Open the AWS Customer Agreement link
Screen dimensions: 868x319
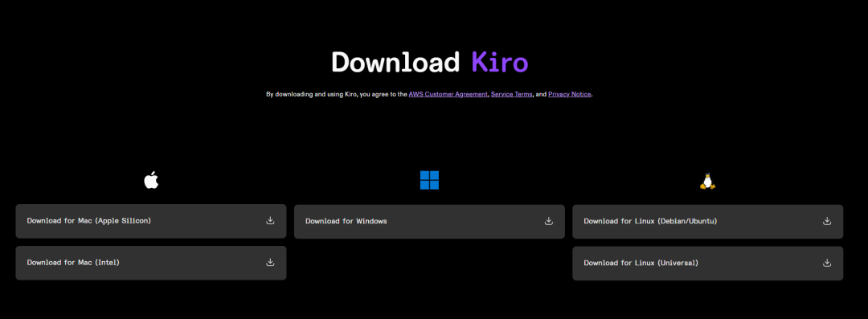(x=448, y=95)
